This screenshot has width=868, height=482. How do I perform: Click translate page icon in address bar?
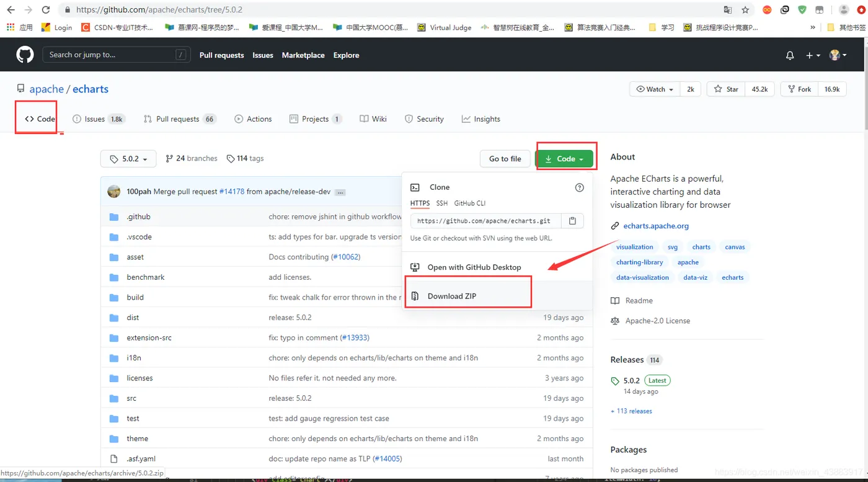pos(728,10)
